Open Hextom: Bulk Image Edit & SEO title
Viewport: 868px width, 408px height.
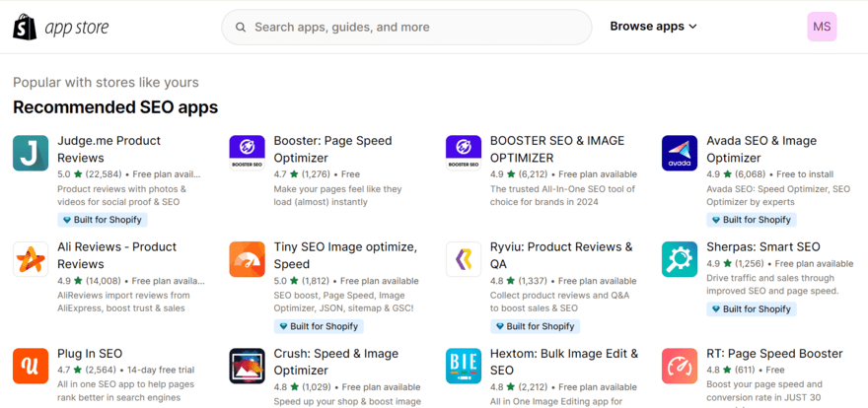click(564, 362)
